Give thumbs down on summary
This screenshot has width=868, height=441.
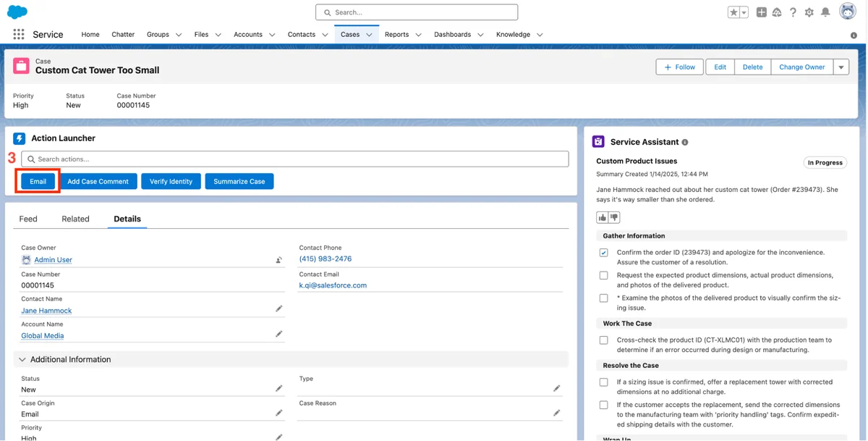tap(614, 217)
